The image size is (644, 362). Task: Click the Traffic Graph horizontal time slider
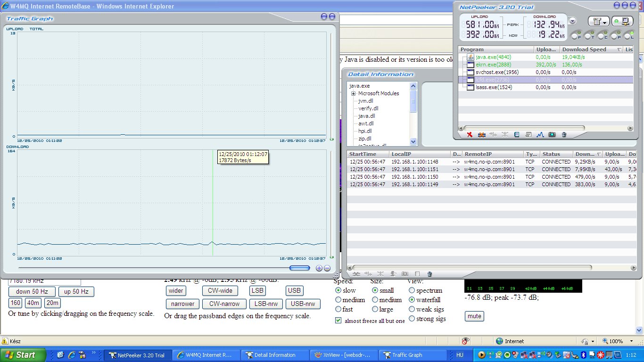(300, 268)
